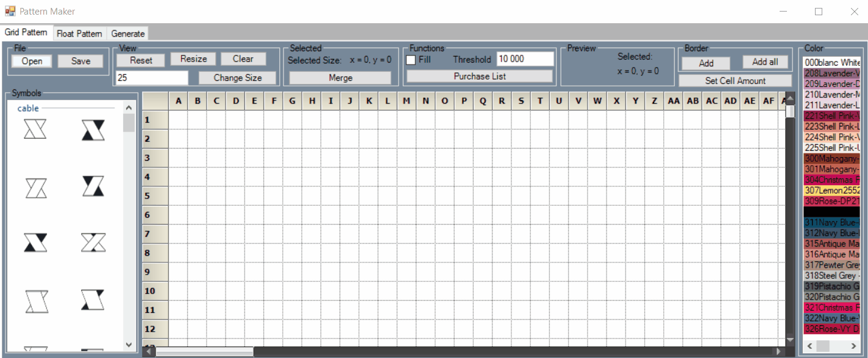
Task: Select row header 1 in the grid
Action: (x=155, y=120)
